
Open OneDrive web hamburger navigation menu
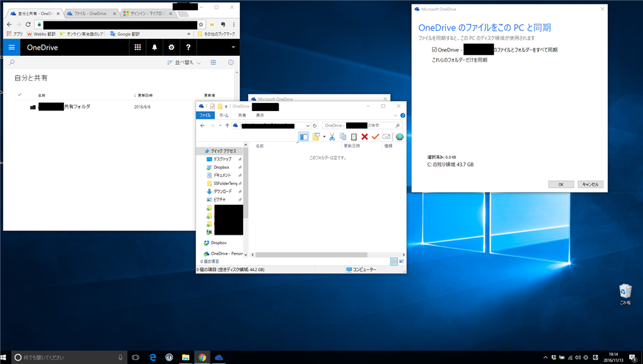(11, 48)
